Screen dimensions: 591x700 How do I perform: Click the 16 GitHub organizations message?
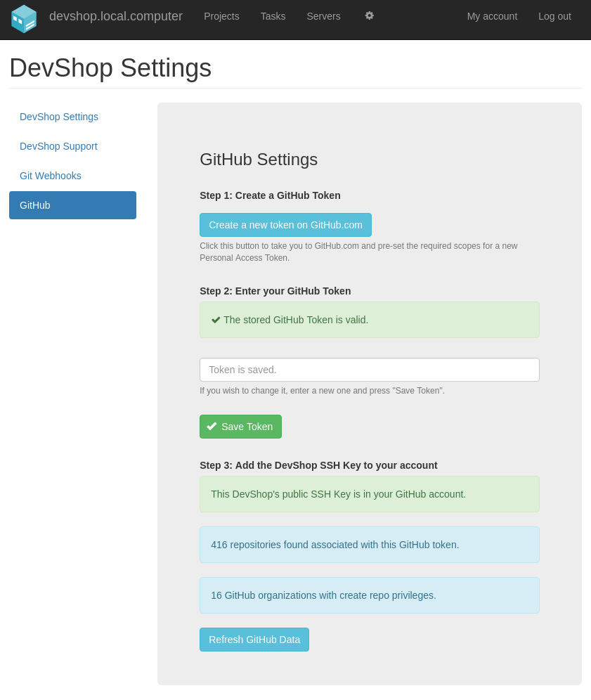[370, 595]
